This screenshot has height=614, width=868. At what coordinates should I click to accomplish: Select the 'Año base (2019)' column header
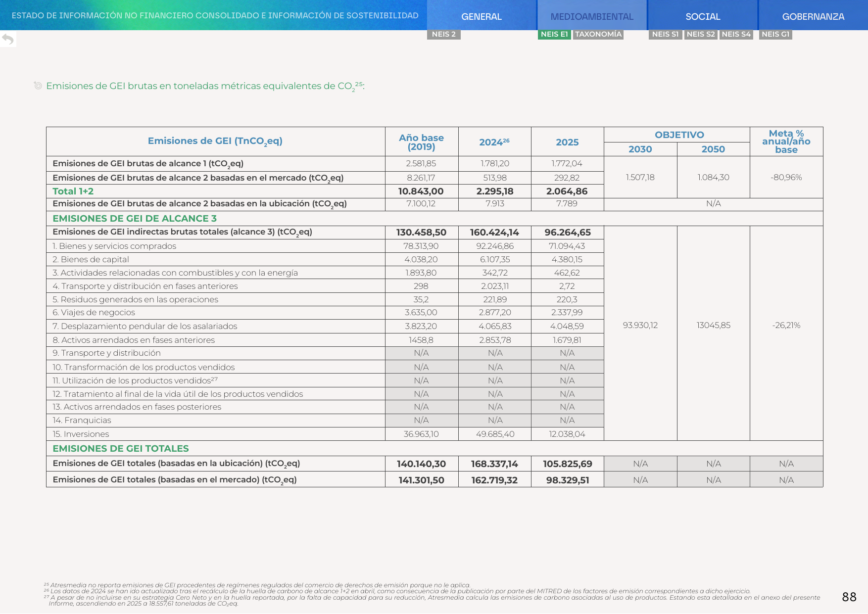(421, 142)
